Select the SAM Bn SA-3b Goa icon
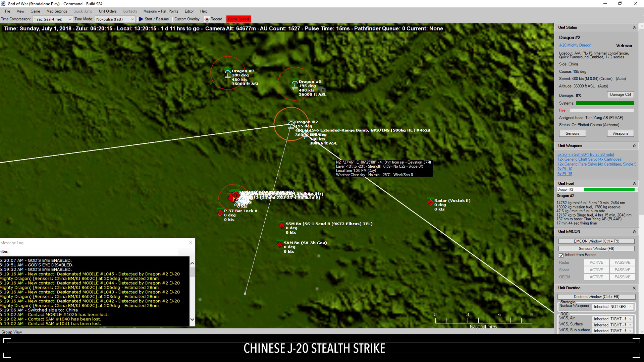The image size is (644, 362). [280, 245]
